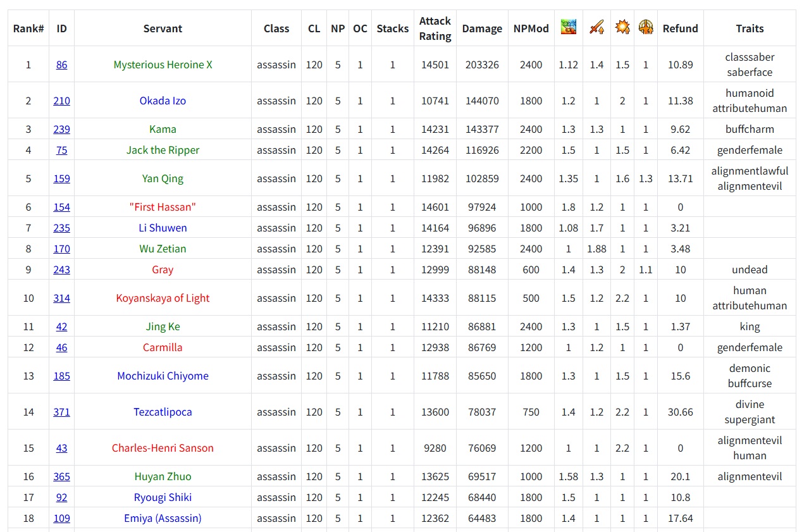Select the Emiya (Assassin) name
Viewport: 809px width, 532px height.
[163, 518]
